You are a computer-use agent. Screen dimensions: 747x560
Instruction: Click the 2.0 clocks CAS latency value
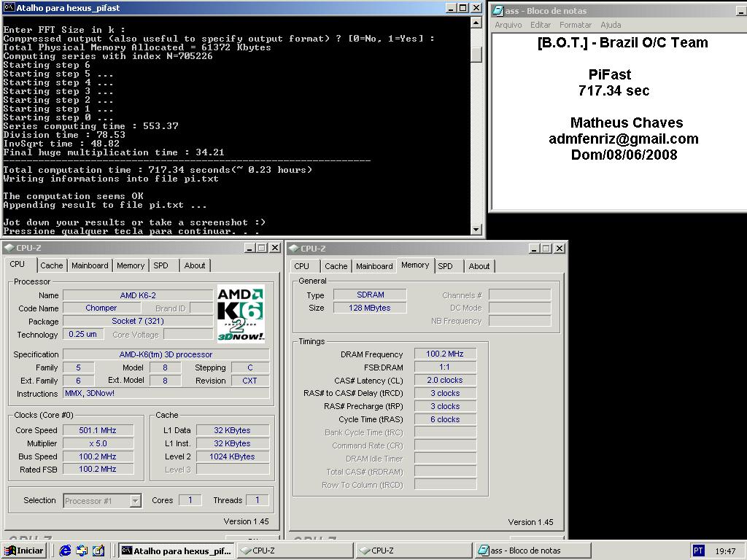(x=445, y=380)
